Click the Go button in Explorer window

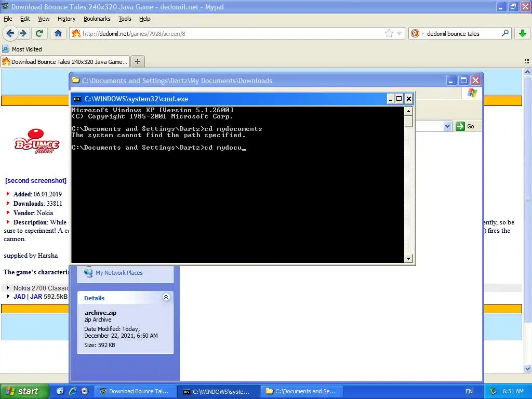click(x=465, y=126)
